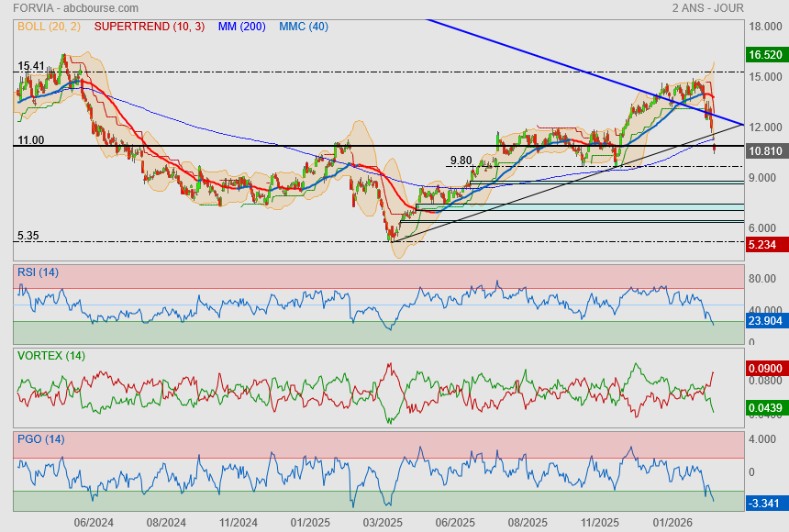Image resolution: width=789 pixels, height=532 pixels.
Task: Click the RSI value tag 23.904
Action: [x=764, y=322]
